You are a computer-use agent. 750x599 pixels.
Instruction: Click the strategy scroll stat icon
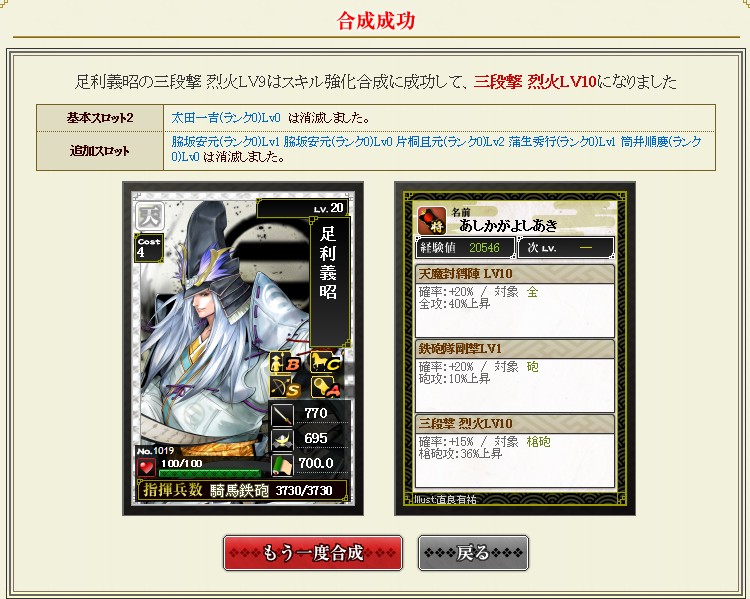pyautogui.click(x=282, y=464)
